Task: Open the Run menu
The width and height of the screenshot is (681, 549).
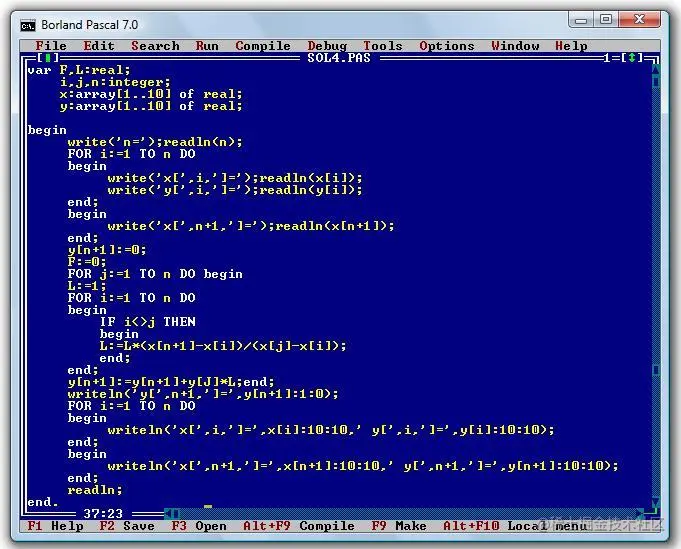Action: point(207,46)
